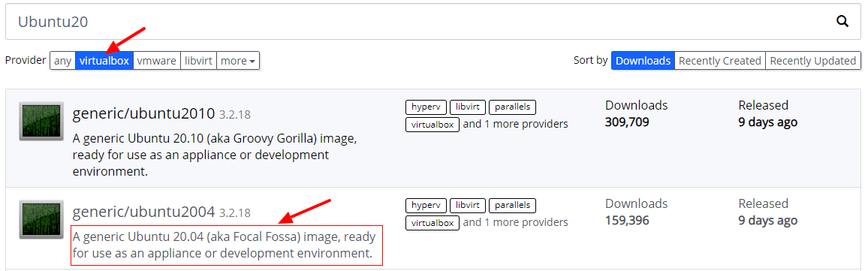Select the virtualbox provider filter

coord(104,61)
